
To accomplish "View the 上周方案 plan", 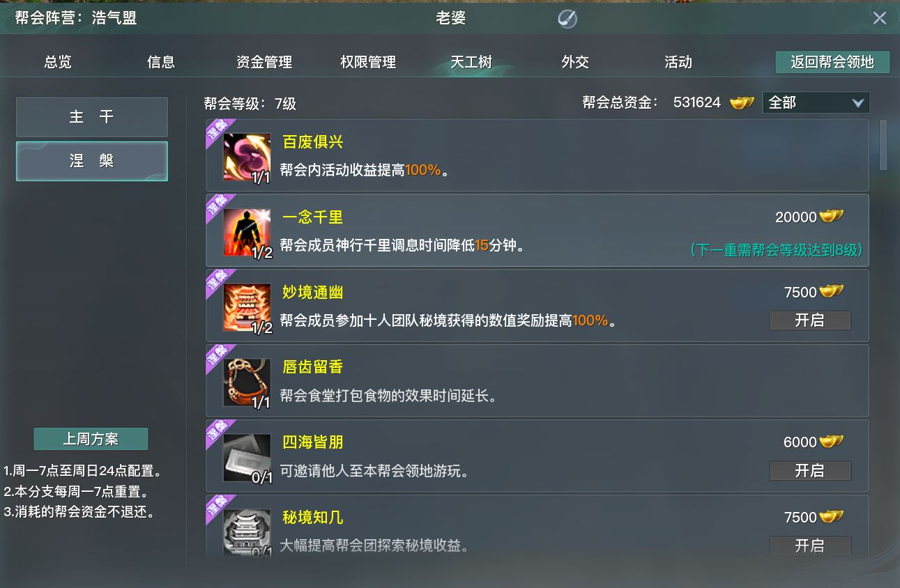I will [91, 439].
